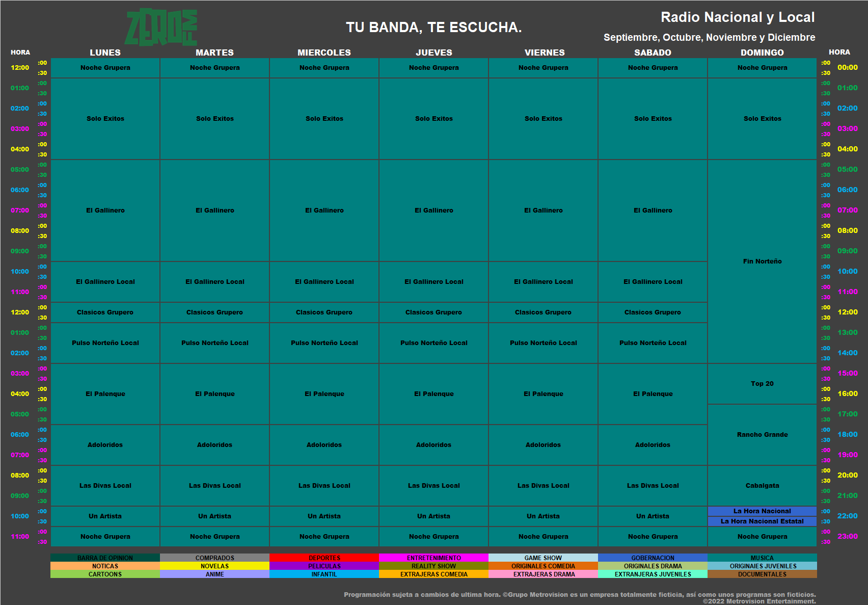Image resolution: width=868 pixels, height=605 pixels.
Task: Click the PELICULAS purple legend swatch
Action: click(324, 566)
